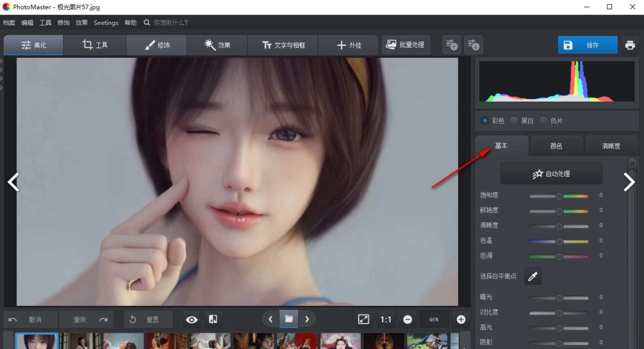Select the 负片 radio button
The height and width of the screenshot is (349, 644).
pos(544,121)
